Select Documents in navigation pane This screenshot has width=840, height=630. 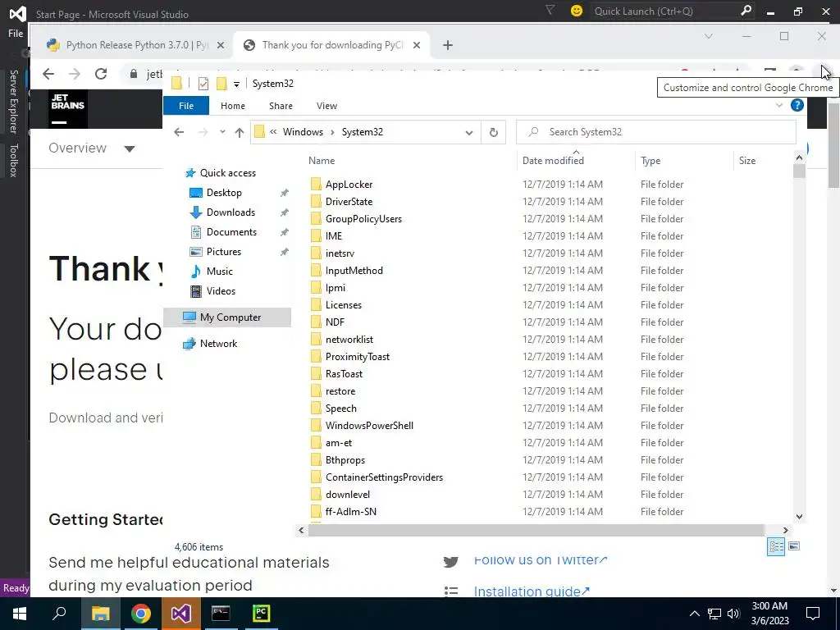point(231,232)
